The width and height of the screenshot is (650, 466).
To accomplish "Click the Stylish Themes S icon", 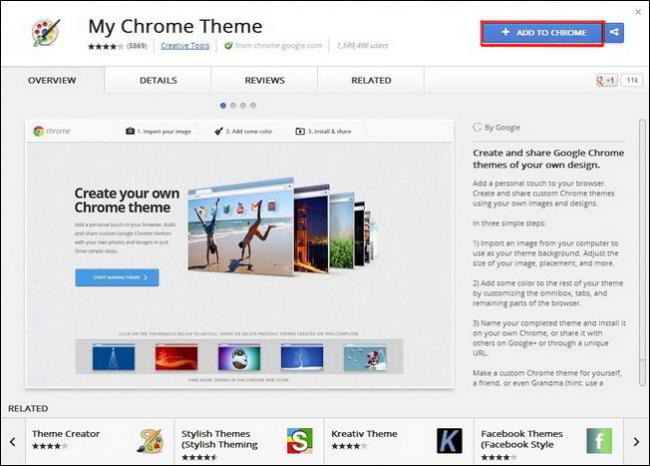I will pos(300,441).
